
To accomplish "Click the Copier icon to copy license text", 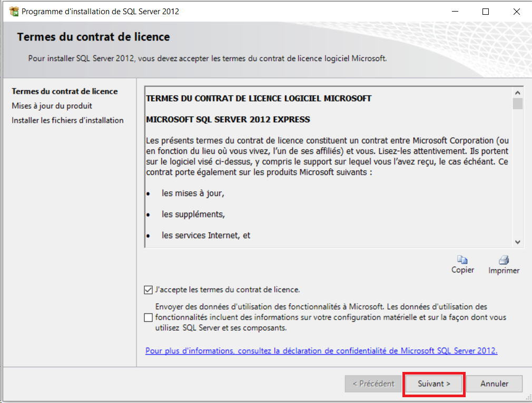I will (x=462, y=260).
